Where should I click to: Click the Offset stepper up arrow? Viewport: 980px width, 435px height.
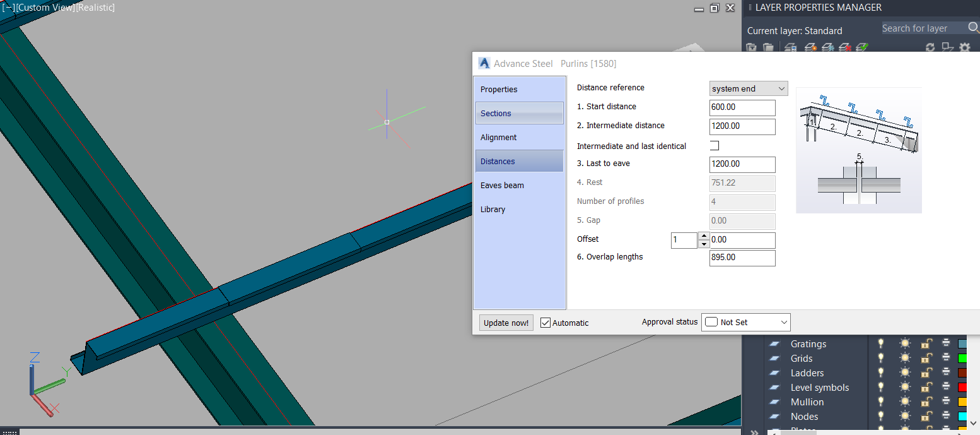(x=704, y=237)
